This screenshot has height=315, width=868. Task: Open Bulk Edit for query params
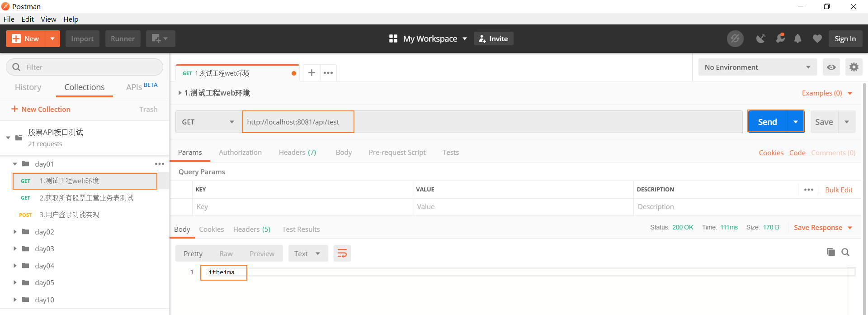pyautogui.click(x=839, y=190)
